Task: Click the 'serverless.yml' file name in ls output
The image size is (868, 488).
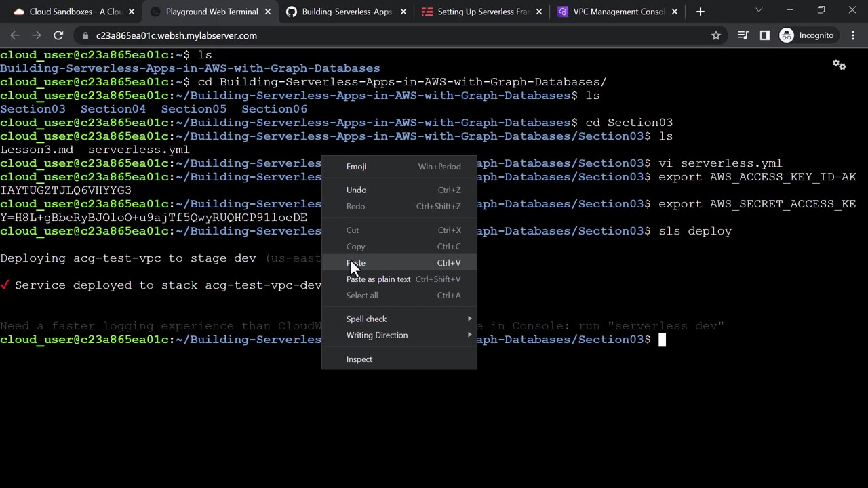Action: pyautogui.click(x=138, y=150)
